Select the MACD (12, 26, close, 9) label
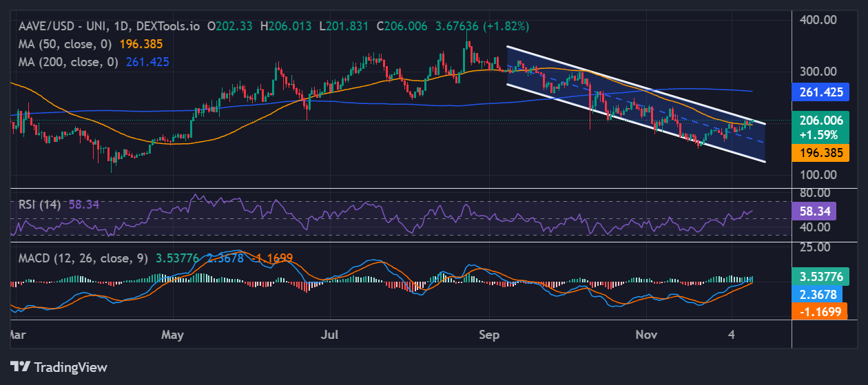Viewport: 868px width, 385px height. tap(81, 258)
